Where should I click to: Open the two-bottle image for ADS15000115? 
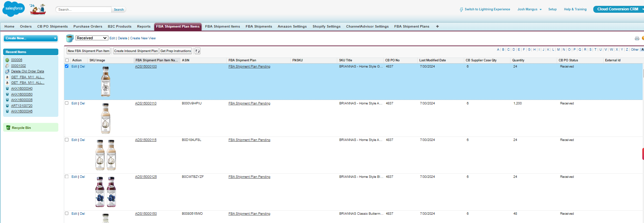(106, 155)
